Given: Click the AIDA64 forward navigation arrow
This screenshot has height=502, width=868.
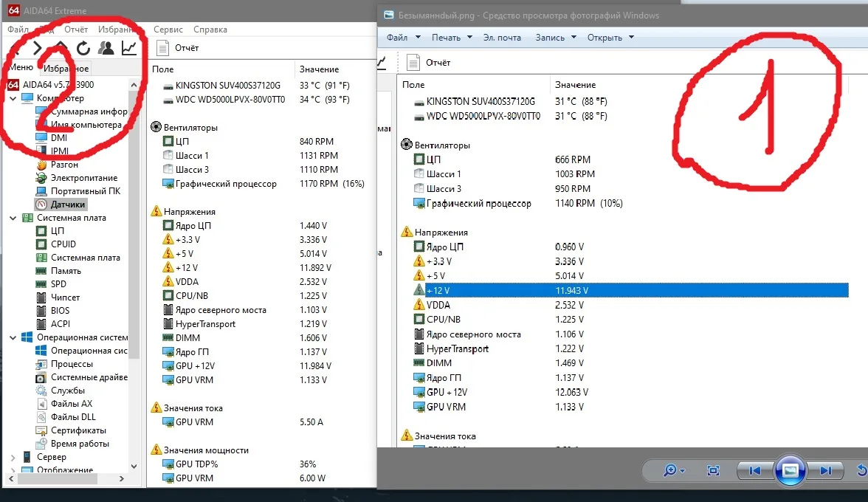Looking at the screenshot, I should [x=37, y=48].
